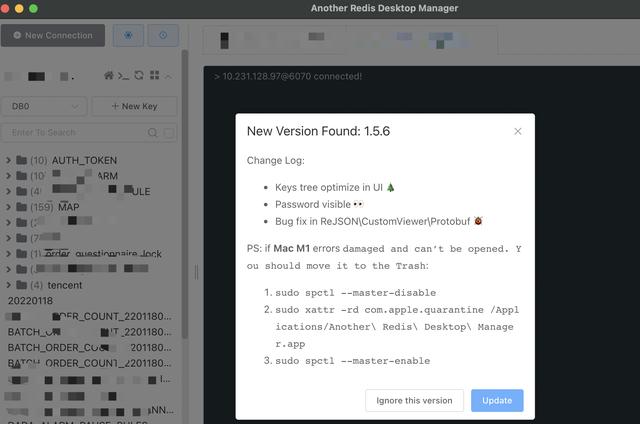Viewport: 640px width, 424px height.
Task: Expand the folder ending in ARM
Action: click(8, 176)
